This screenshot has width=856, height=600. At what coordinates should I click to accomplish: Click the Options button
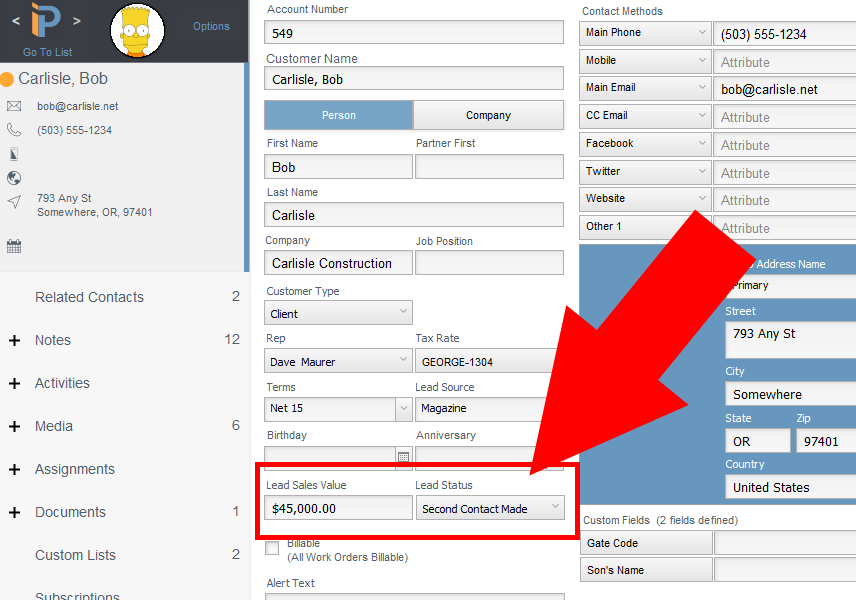pos(211,26)
